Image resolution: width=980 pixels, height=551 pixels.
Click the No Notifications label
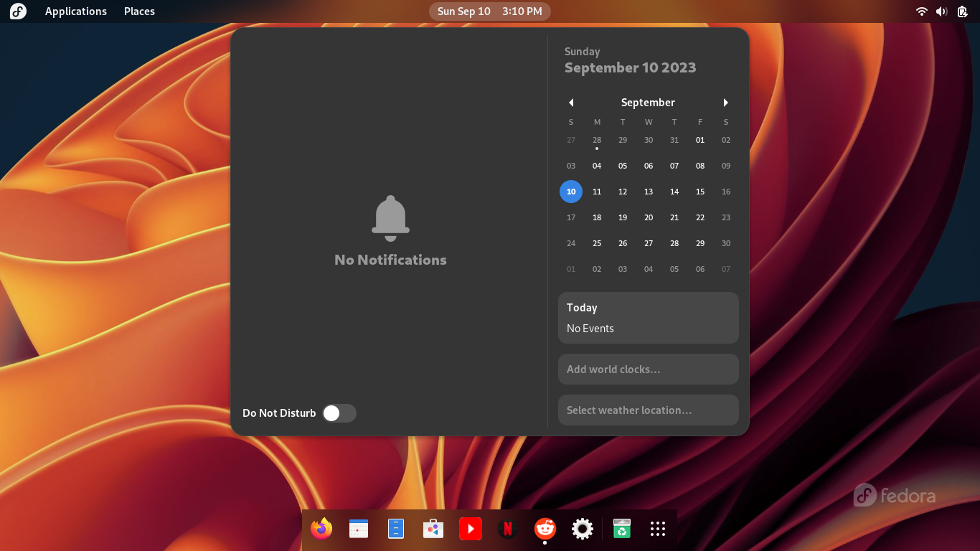coord(390,260)
